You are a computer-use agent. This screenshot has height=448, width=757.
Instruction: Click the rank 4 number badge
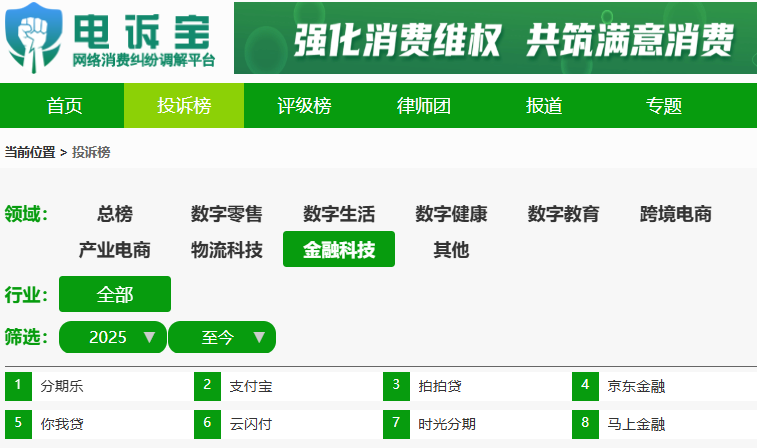click(x=586, y=386)
